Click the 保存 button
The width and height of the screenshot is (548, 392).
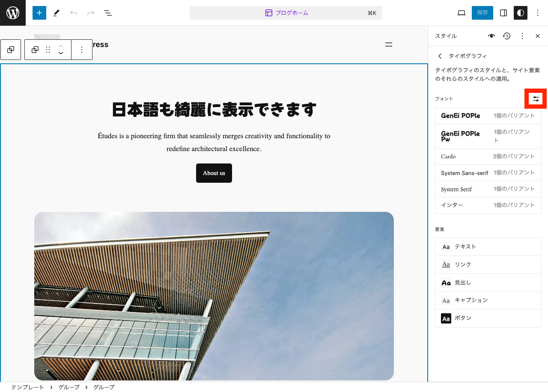pos(482,13)
